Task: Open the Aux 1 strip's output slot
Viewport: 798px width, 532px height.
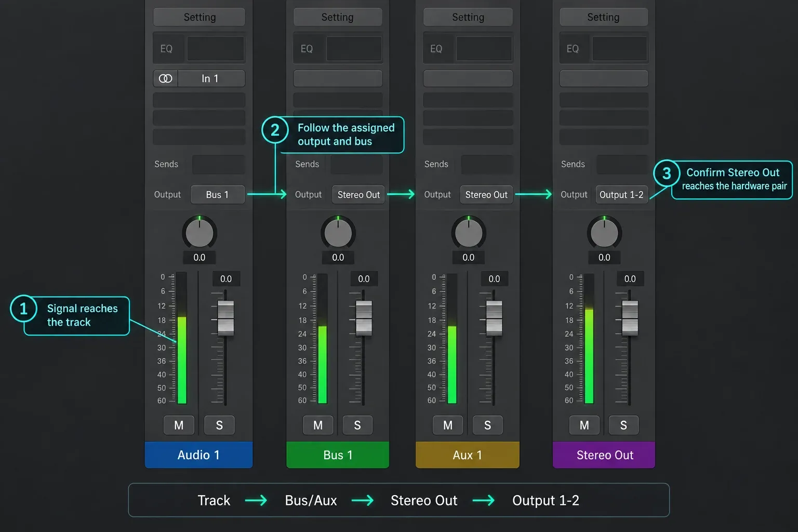Action: pyautogui.click(x=486, y=195)
